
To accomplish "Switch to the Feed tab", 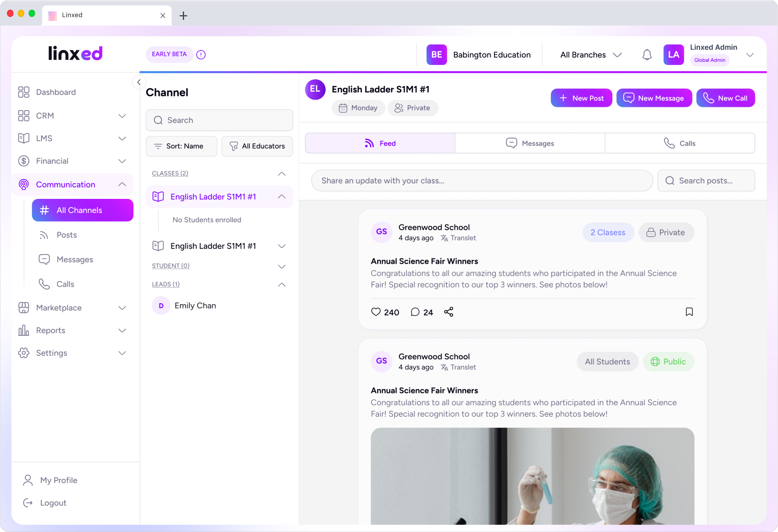I will click(380, 143).
